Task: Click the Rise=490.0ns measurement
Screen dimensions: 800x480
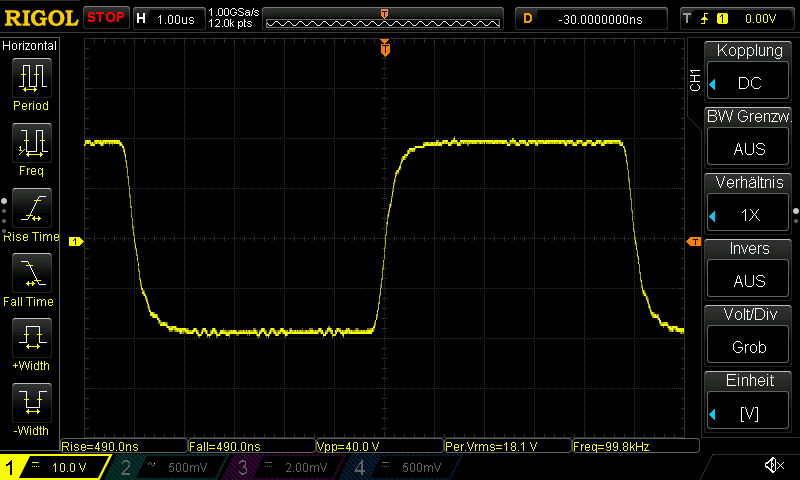Action: pos(124,446)
